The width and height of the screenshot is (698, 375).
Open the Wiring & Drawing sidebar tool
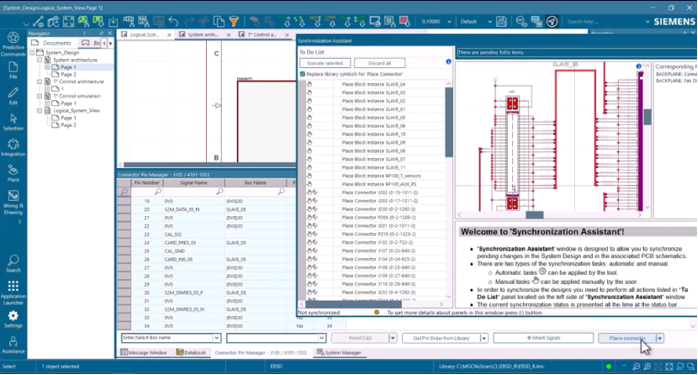point(13,202)
